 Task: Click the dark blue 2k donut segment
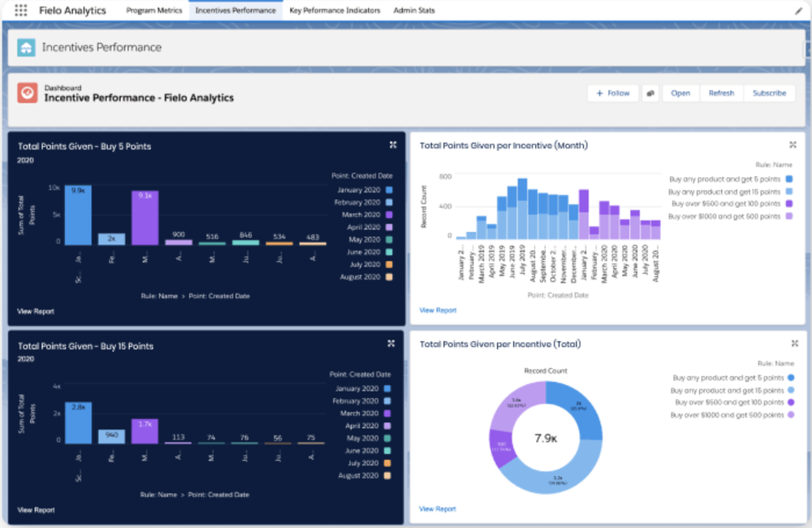[x=578, y=407]
